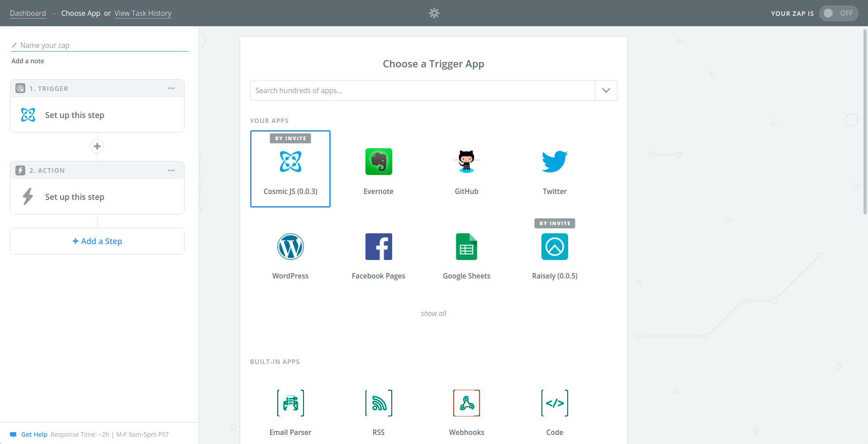Pick the Code built-in app icon
Image resolution: width=868 pixels, height=444 pixels.
coord(555,403)
